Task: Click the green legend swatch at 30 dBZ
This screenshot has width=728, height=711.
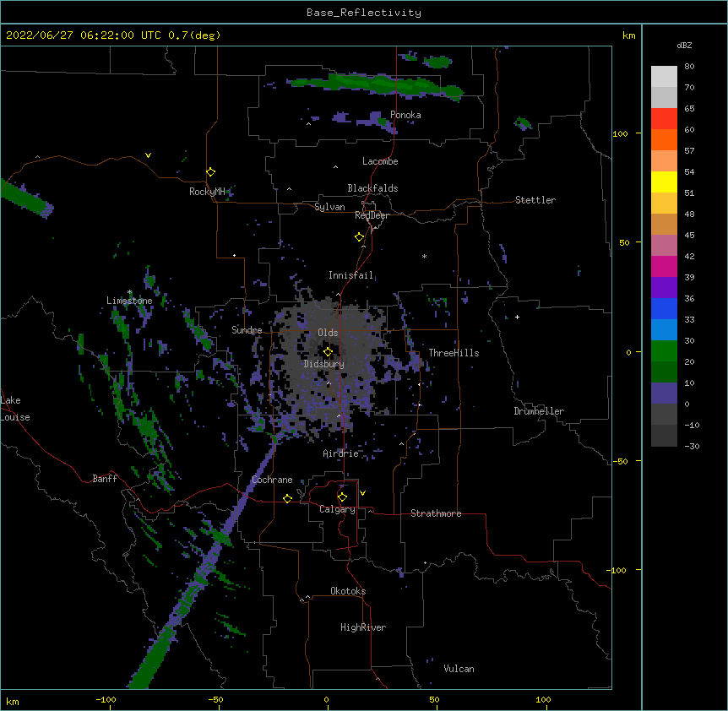Action: 664,351
